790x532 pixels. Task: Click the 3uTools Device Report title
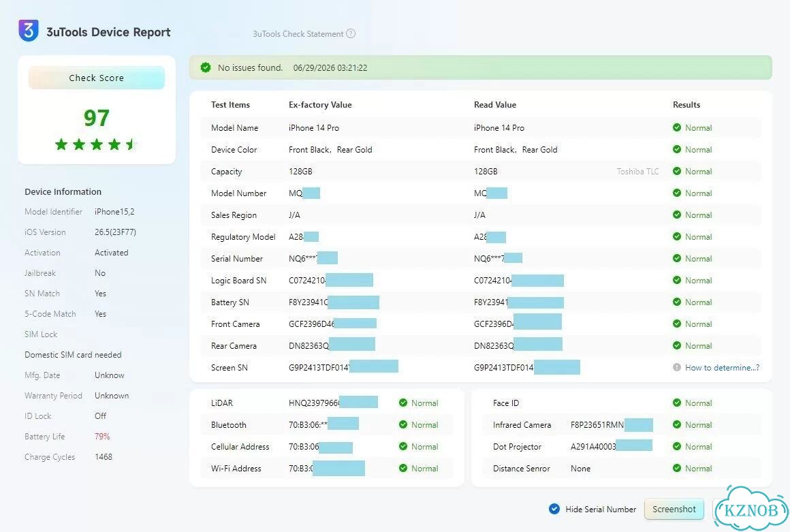point(108,32)
